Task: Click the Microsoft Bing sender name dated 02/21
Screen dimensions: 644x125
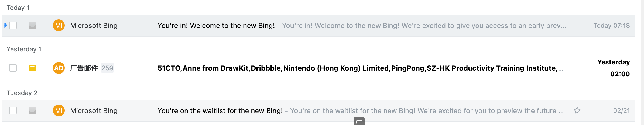Action: (94, 111)
